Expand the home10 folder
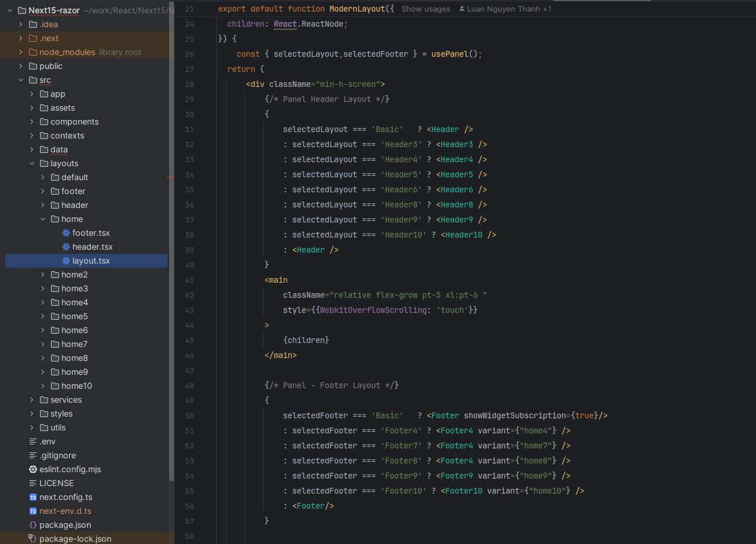Viewport: 756px width, 544px height. pyautogui.click(x=43, y=386)
